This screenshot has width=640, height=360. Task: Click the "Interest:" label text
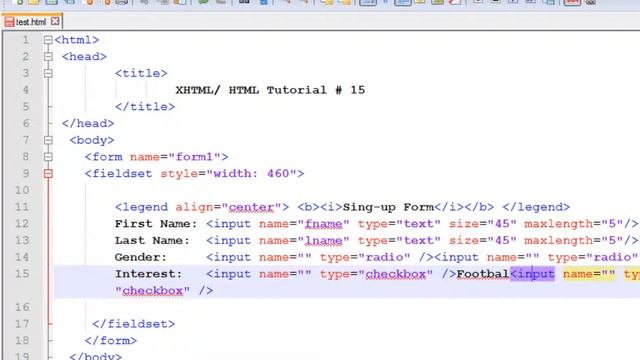[x=149, y=274]
